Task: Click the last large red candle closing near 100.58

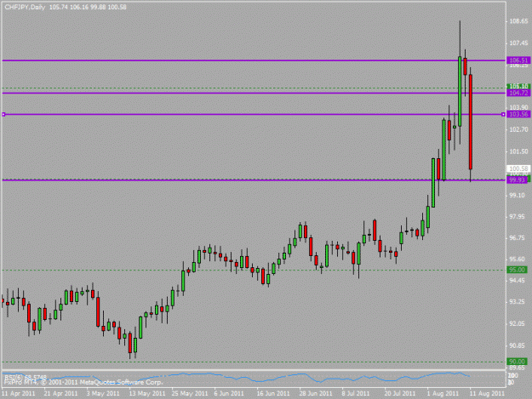Action: click(x=471, y=122)
